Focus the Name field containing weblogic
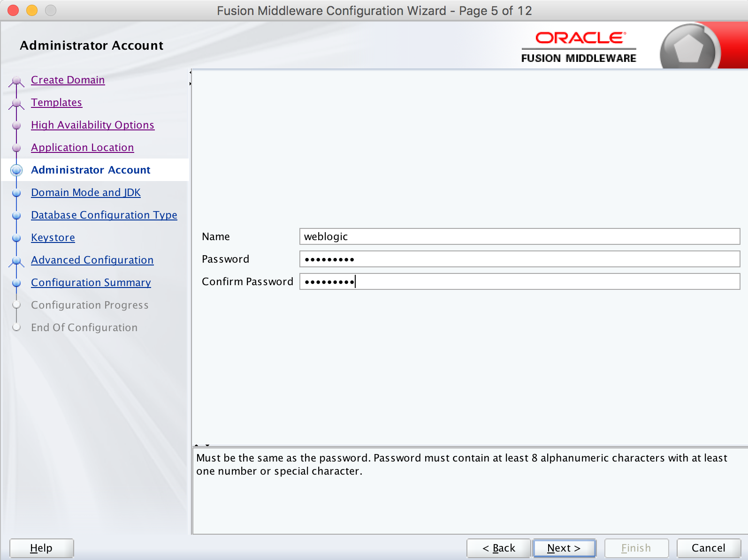 tap(520, 236)
